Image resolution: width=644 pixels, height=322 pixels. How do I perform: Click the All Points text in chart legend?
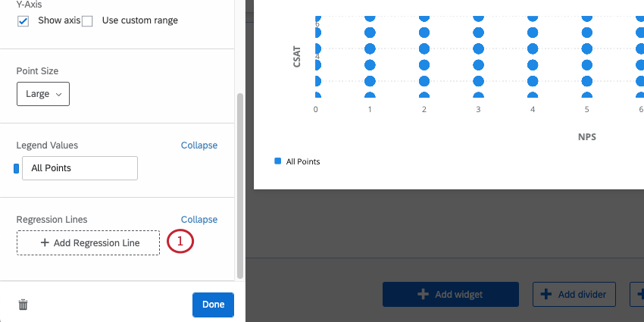click(x=303, y=161)
